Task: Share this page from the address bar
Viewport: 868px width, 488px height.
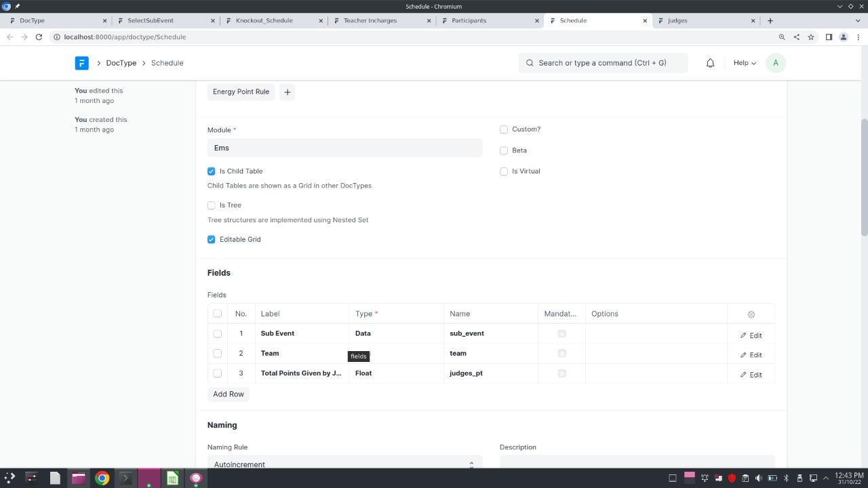Action: tap(796, 37)
